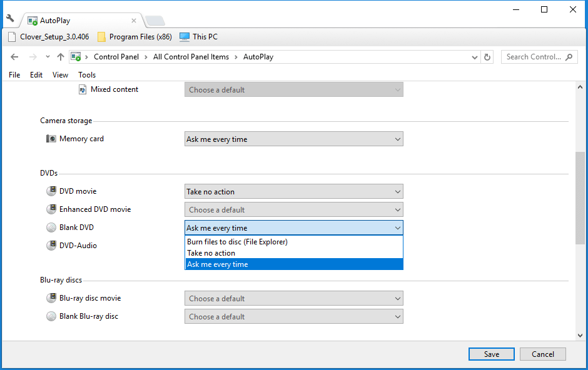
Task: Click the Memory card camera icon
Action: [x=51, y=139]
